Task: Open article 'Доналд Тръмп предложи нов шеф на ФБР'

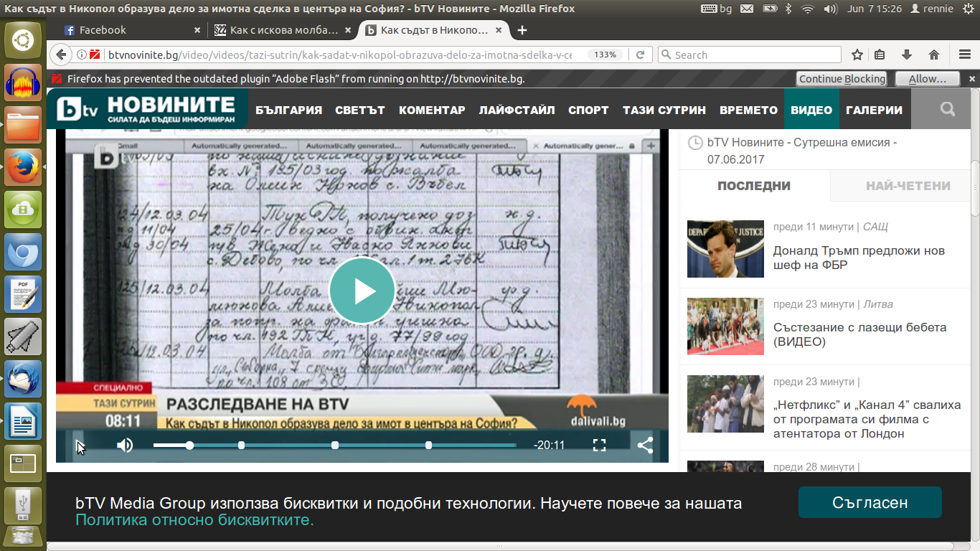Action: 859,258
